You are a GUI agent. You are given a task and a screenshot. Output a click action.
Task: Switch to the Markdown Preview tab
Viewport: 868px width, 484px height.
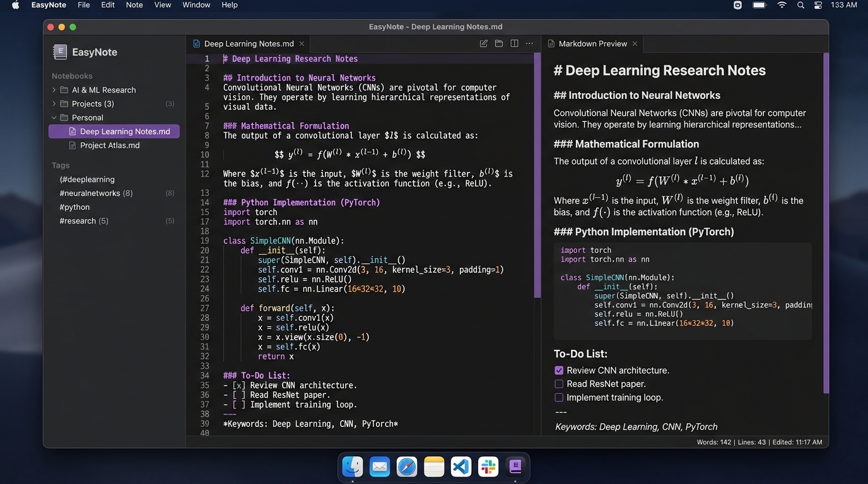[592, 43]
